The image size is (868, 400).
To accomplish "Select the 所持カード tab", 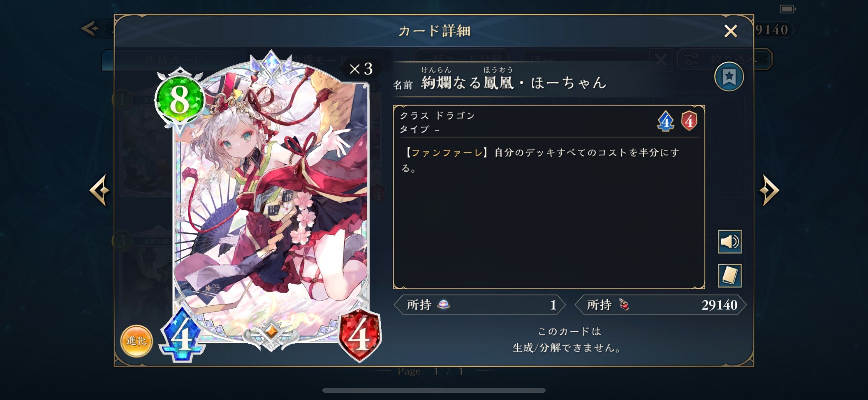I will tap(174, 60).
